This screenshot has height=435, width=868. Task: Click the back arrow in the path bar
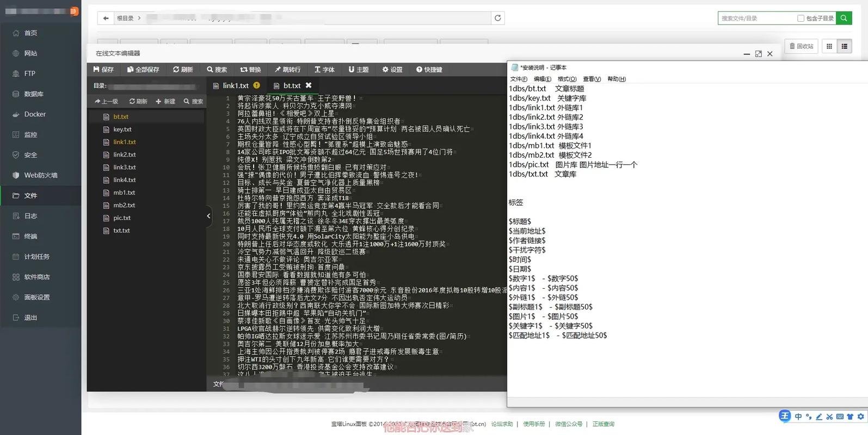point(106,18)
